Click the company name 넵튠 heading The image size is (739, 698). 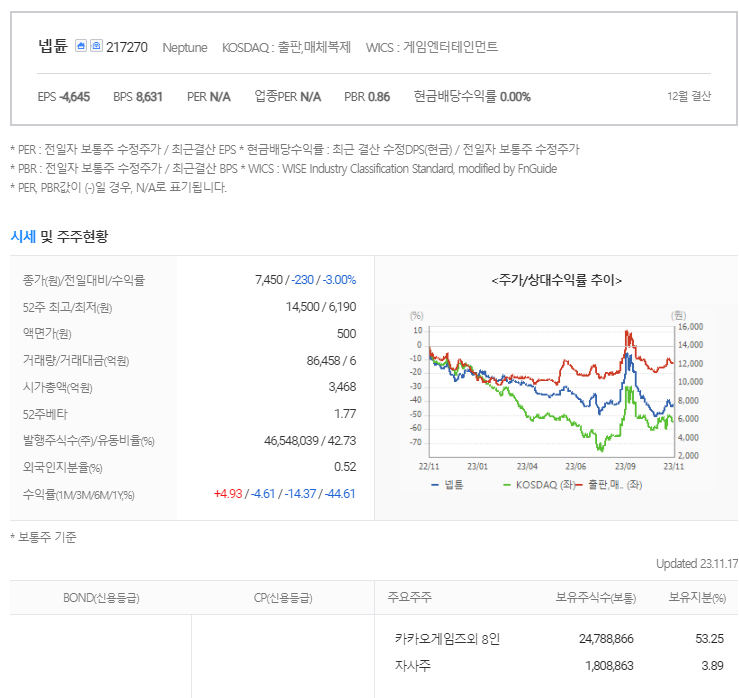point(53,46)
